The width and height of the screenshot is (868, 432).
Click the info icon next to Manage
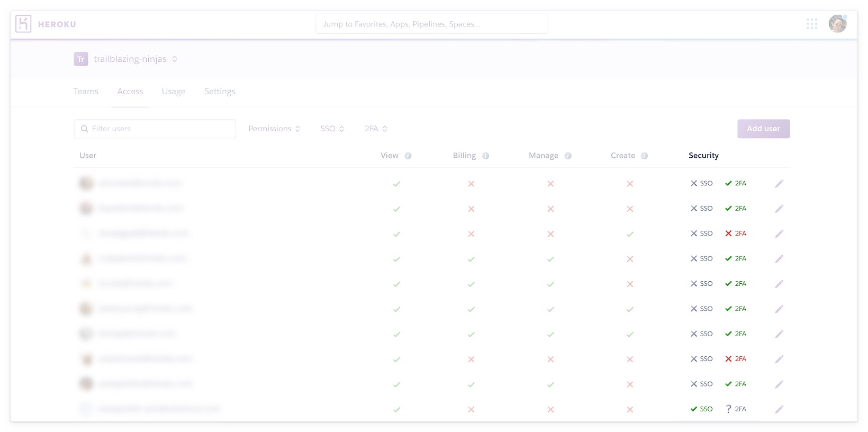coord(568,156)
